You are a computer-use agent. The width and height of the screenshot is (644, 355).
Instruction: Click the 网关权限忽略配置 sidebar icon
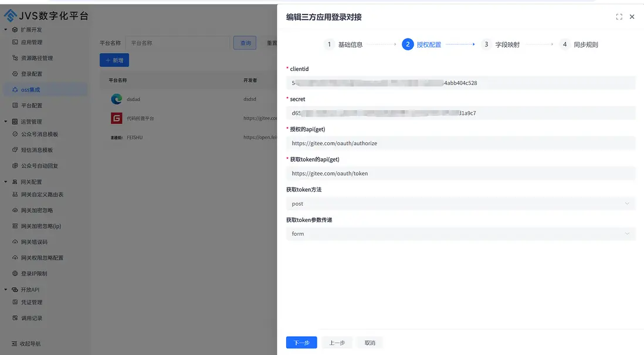pyautogui.click(x=15, y=258)
